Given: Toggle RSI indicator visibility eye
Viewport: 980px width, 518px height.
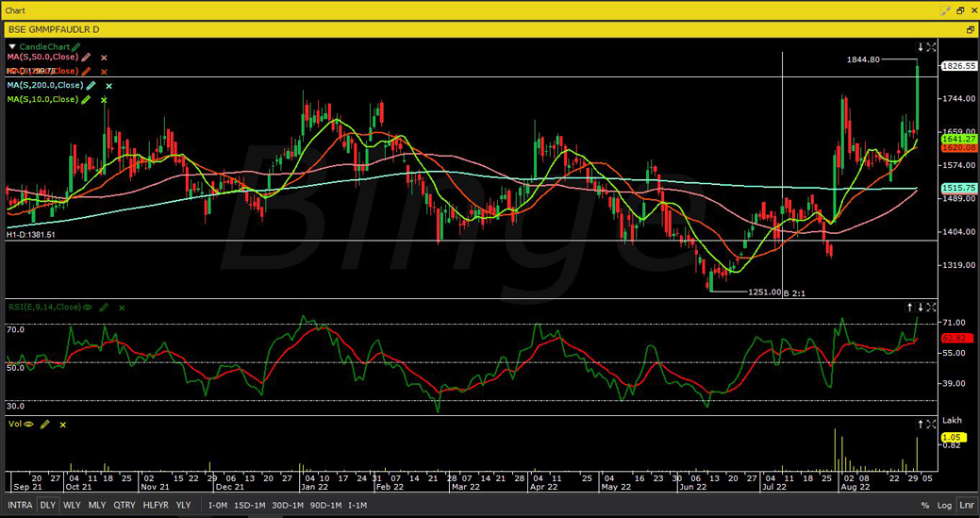Looking at the screenshot, I should coord(88,308).
